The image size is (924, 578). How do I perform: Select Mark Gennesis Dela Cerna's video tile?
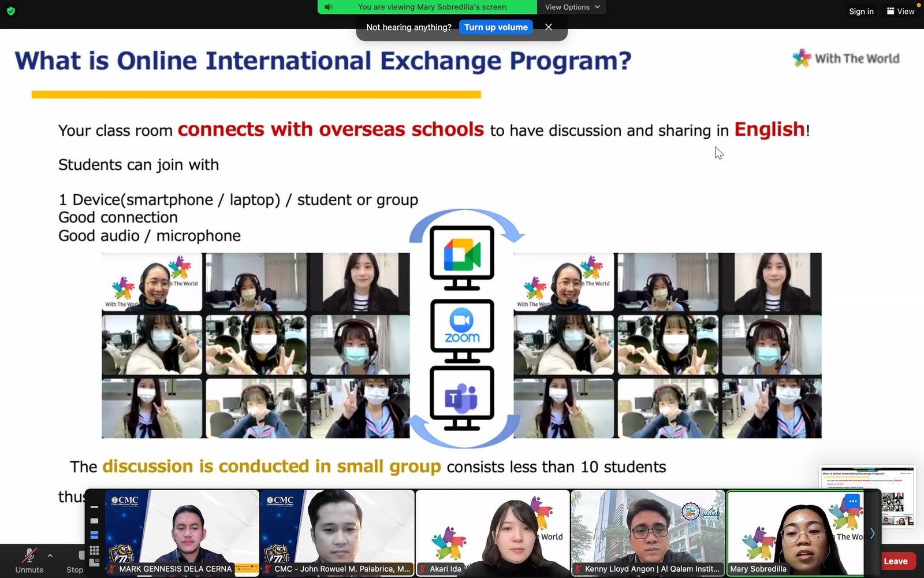click(x=182, y=533)
